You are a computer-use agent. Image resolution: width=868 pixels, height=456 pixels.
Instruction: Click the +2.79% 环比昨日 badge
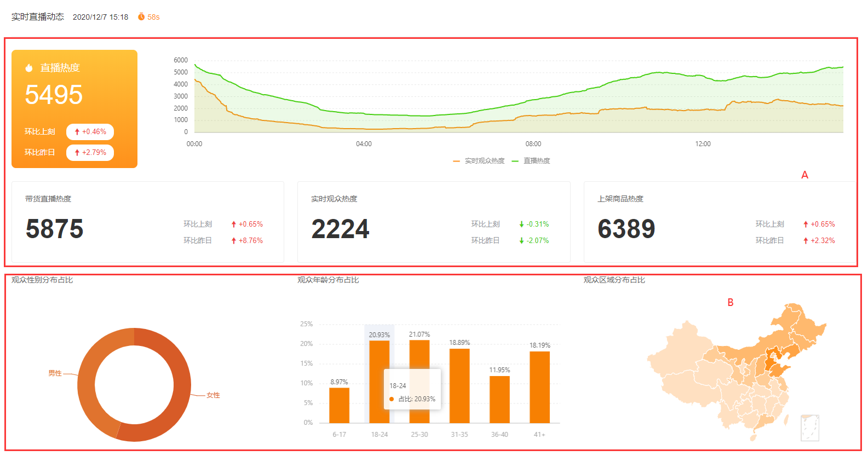90,153
